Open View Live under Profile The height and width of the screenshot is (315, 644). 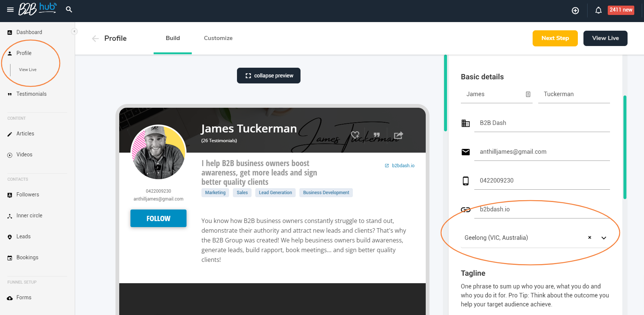point(28,70)
